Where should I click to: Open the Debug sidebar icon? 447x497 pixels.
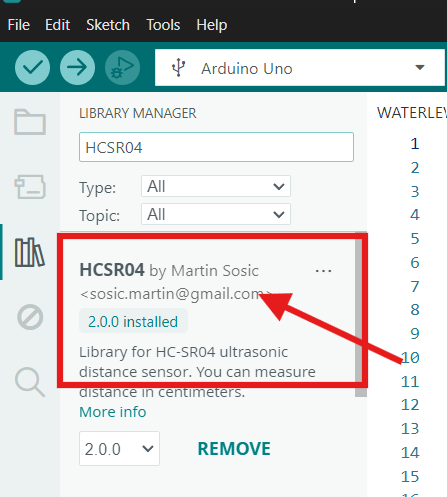click(30, 317)
